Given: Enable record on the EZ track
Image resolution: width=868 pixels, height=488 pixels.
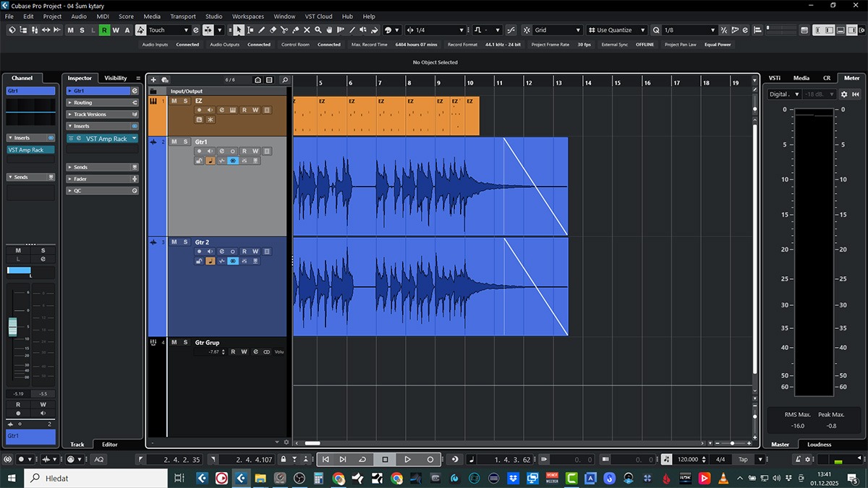Looking at the screenshot, I should [200, 110].
